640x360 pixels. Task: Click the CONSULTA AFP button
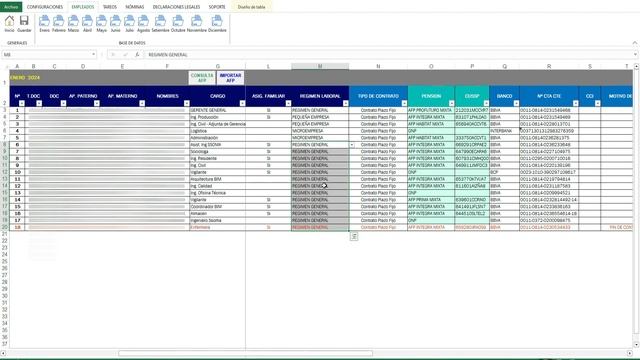click(x=202, y=78)
